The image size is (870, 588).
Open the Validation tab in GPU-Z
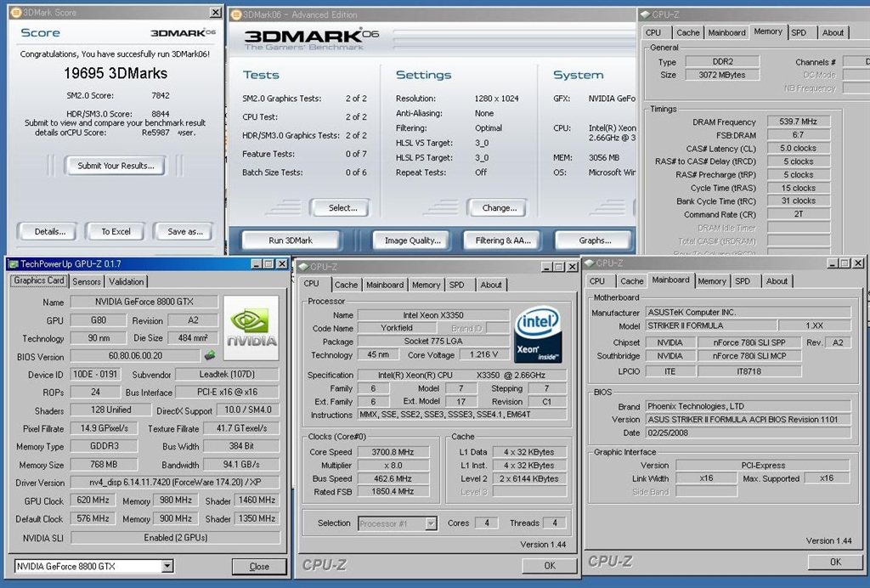point(127,281)
